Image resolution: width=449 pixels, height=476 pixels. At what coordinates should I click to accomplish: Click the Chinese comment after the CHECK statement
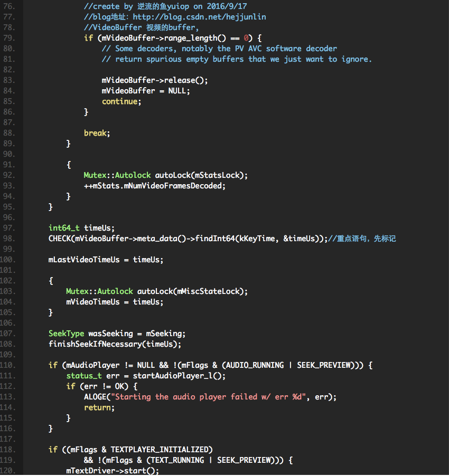click(x=362, y=239)
